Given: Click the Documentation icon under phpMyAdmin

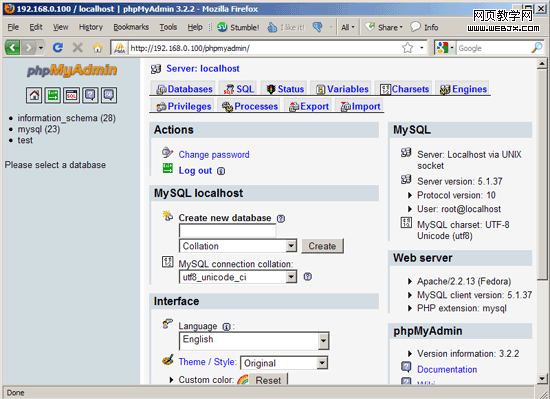Looking at the screenshot, I should click(406, 367).
